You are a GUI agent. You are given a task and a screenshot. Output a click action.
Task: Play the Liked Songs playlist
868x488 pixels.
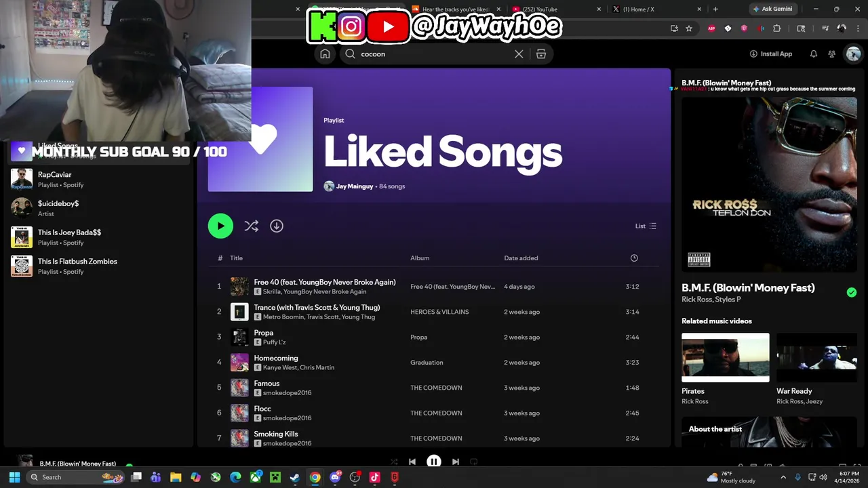(x=220, y=226)
